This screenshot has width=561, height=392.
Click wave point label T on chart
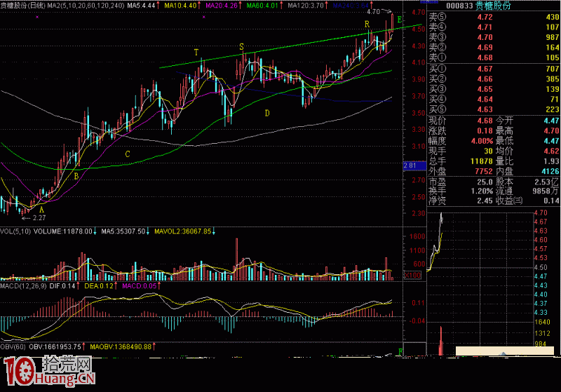pyautogui.click(x=196, y=53)
